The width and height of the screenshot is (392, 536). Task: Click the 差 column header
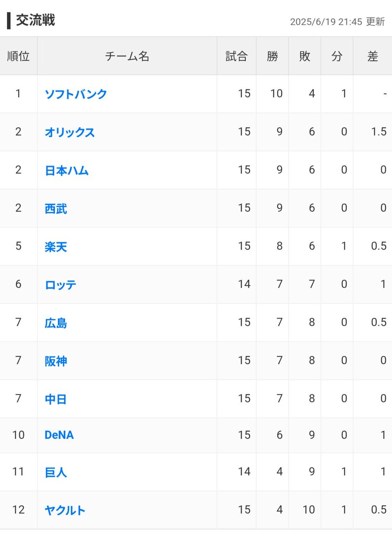point(372,56)
